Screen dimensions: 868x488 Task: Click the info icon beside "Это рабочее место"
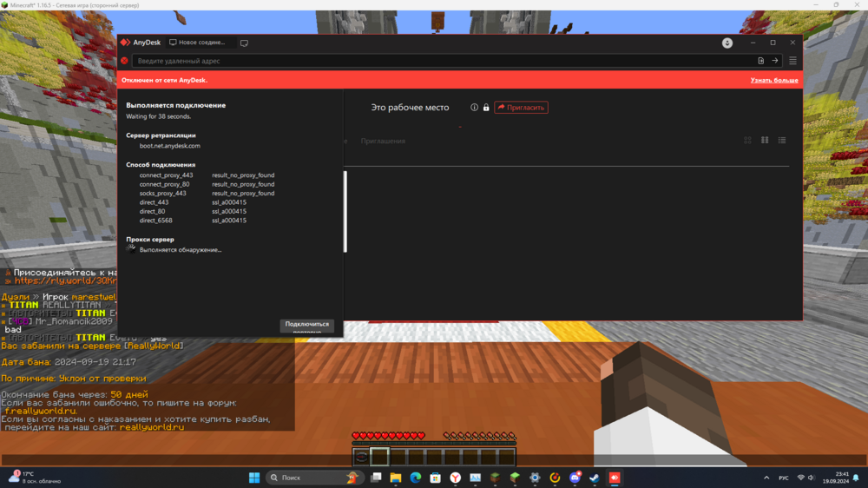474,108
